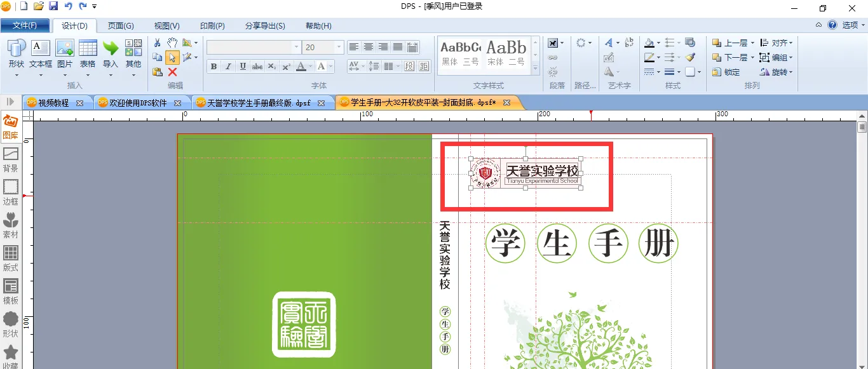
Task: Switch to the 分享导出(S) ribbon tab
Action: (265, 25)
